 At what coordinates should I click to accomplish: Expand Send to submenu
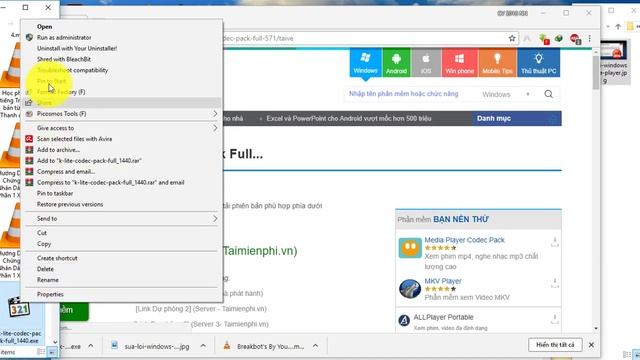point(122,219)
